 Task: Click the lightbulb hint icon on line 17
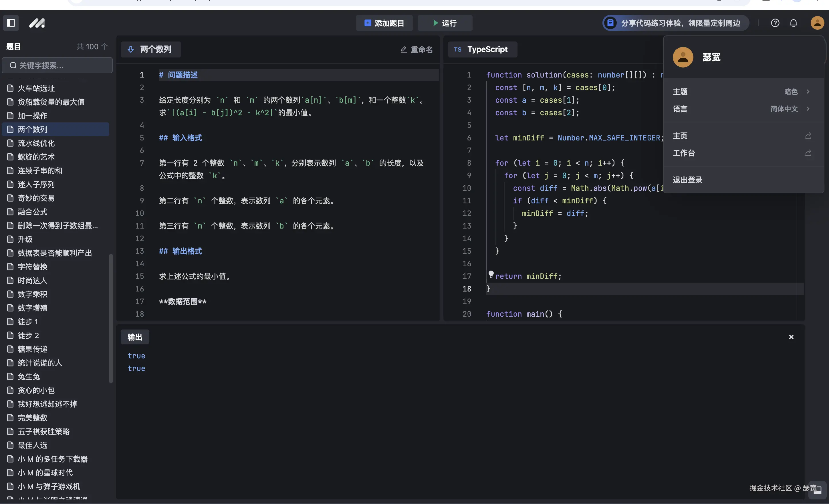click(x=491, y=274)
